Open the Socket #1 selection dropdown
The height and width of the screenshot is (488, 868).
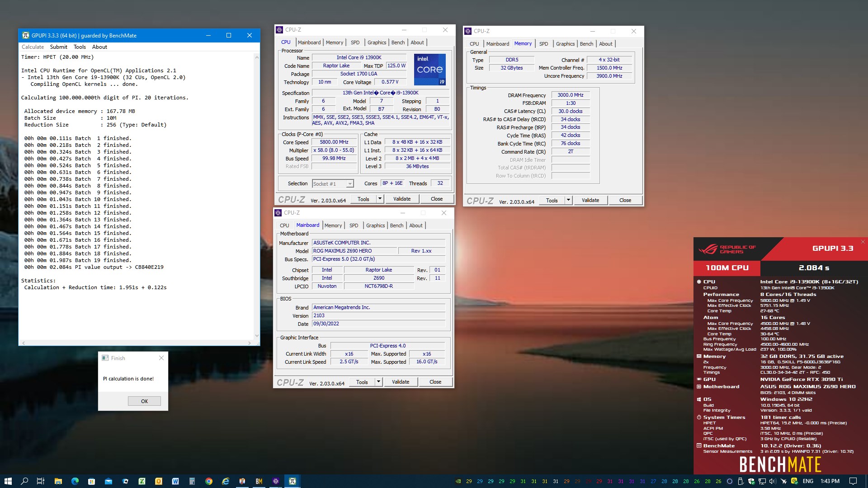(333, 184)
